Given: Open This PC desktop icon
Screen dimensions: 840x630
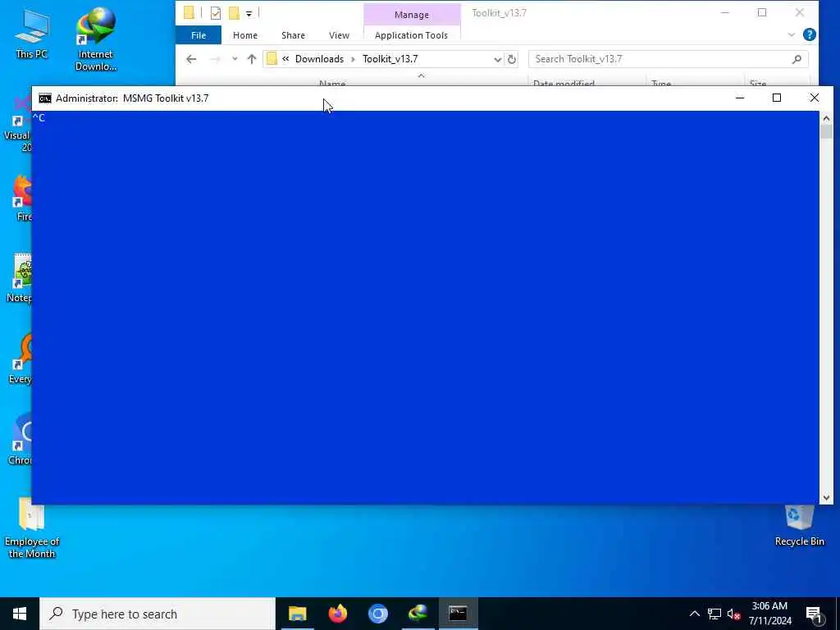Looking at the screenshot, I should 32,33.
